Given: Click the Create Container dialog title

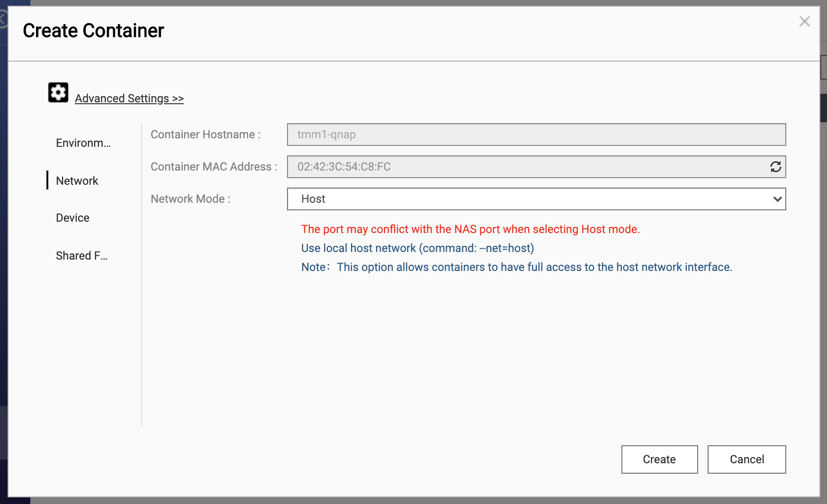Looking at the screenshot, I should pyautogui.click(x=93, y=31).
